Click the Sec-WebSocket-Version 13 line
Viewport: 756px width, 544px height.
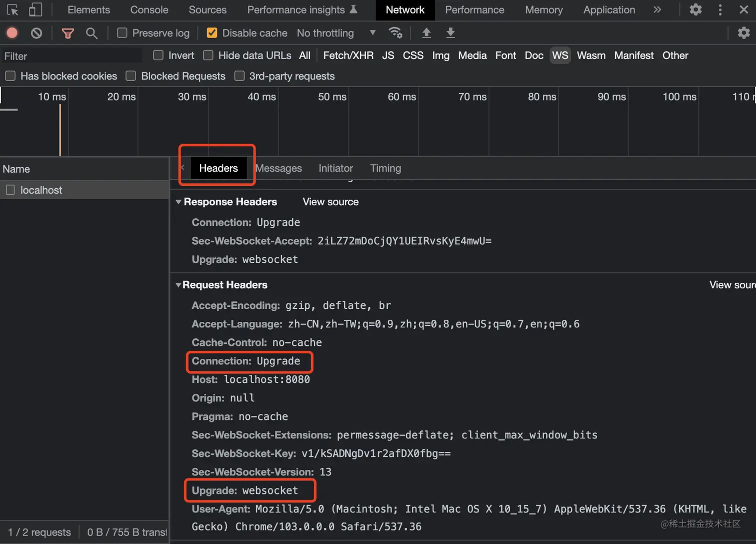pyautogui.click(x=261, y=472)
